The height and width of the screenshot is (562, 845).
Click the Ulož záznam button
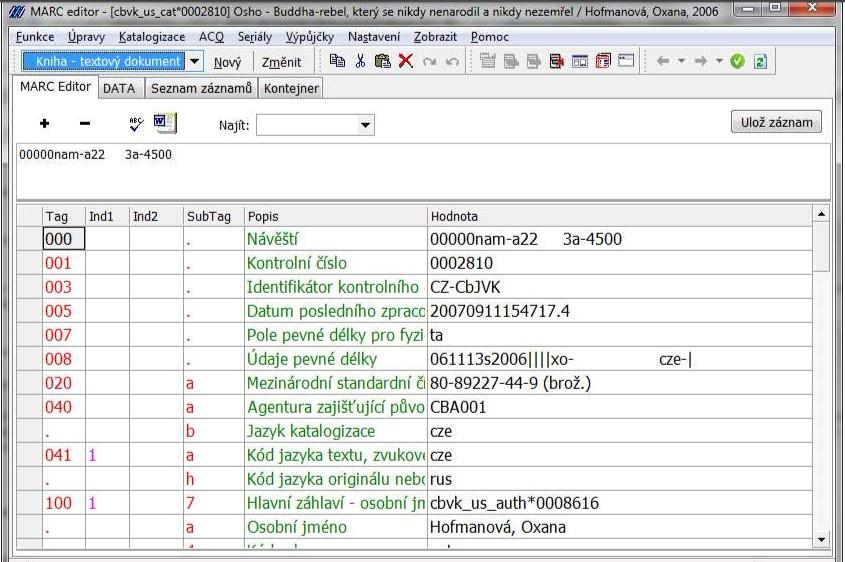777,122
